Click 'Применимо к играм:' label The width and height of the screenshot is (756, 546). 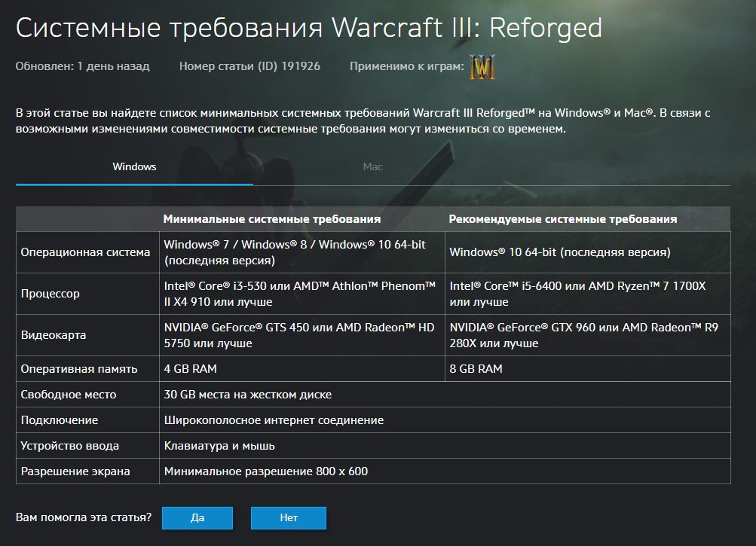[406, 66]
